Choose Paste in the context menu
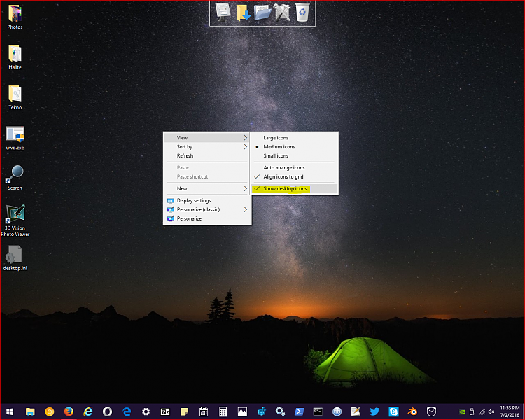Screen dimensions: 525x420 207,167
